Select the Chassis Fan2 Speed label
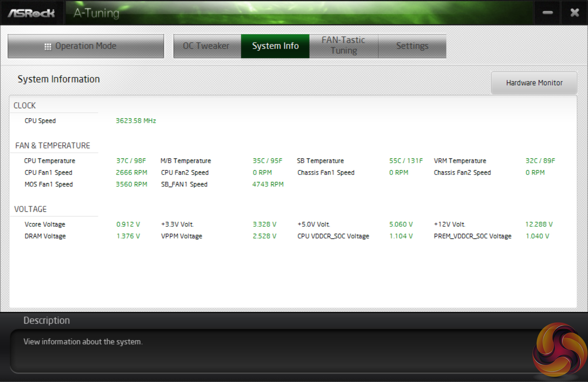The width and height of the screenshot is (588, 382). click(462, 173)
